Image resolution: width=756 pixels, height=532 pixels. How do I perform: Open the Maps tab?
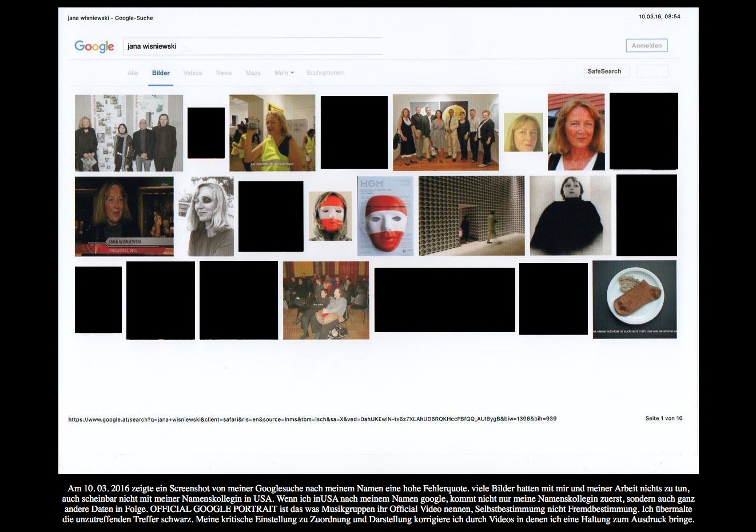253,73
